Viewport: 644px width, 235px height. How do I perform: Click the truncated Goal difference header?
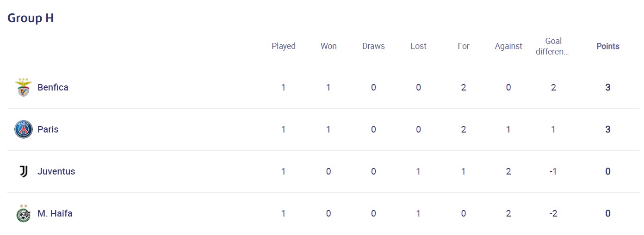pos(553,46)
